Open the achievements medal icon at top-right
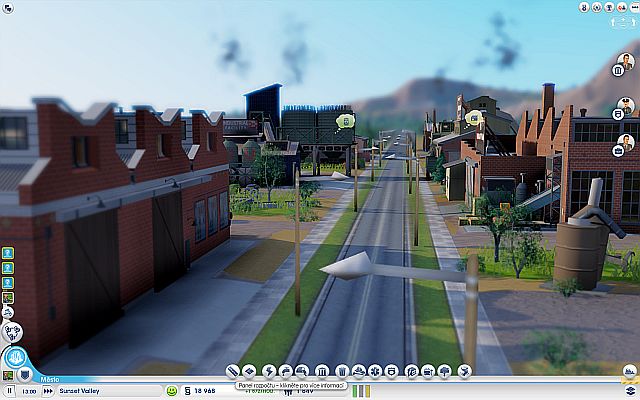 click(584, 7)
